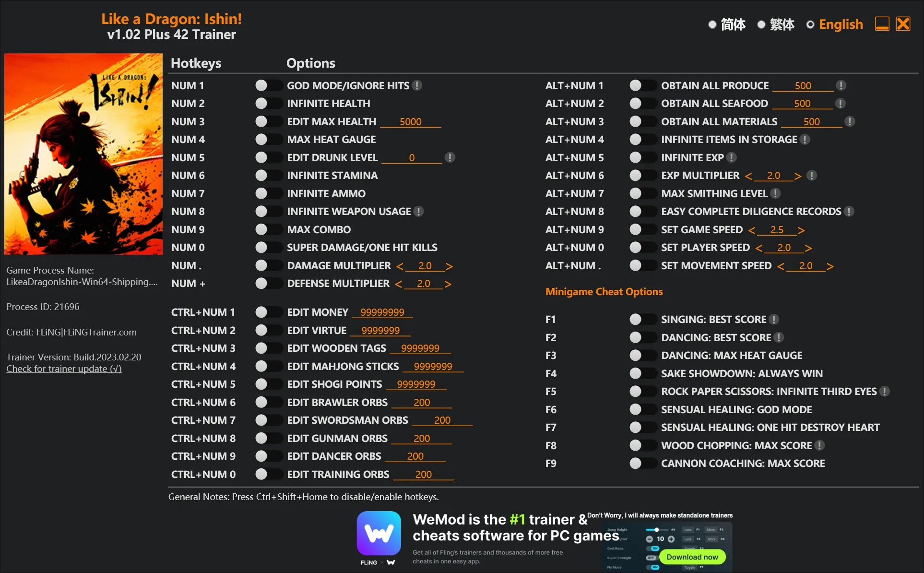This screenshot has width=924, height=573.
Task: Click info icon next to Wood Chopping: Max Score
Action: (x=820, y=445)
